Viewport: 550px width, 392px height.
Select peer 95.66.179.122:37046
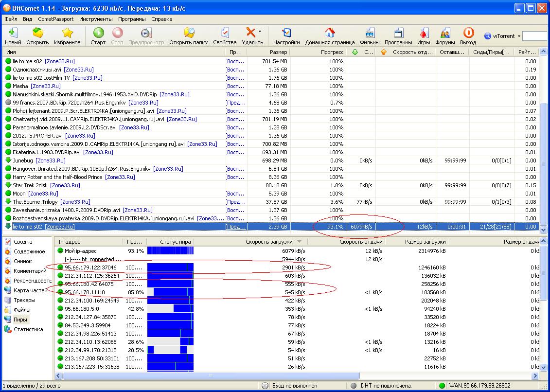tap(298, 267)
